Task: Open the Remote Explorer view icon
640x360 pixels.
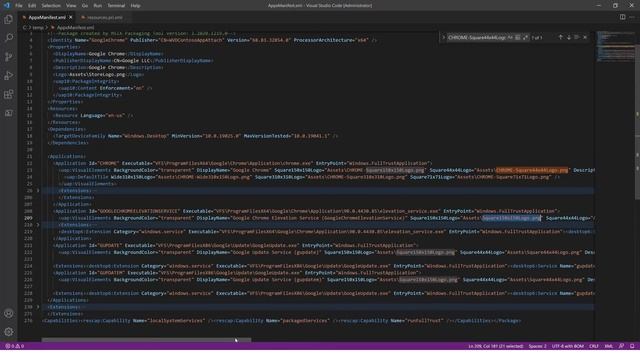Action: coord(9,113)
